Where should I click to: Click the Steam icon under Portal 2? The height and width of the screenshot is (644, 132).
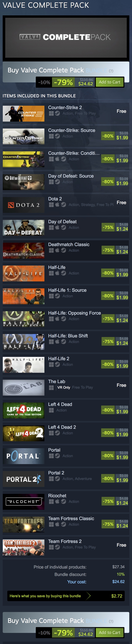[x=57, y=478]
